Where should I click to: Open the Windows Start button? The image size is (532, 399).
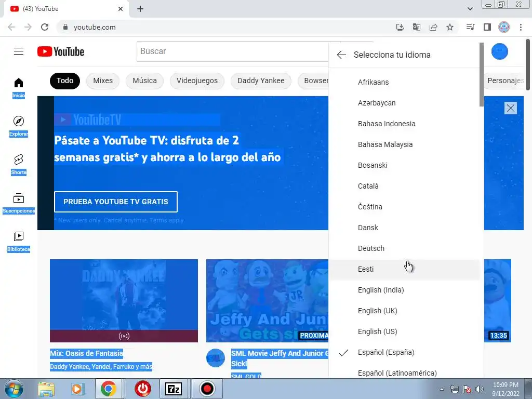click(14, 389)
